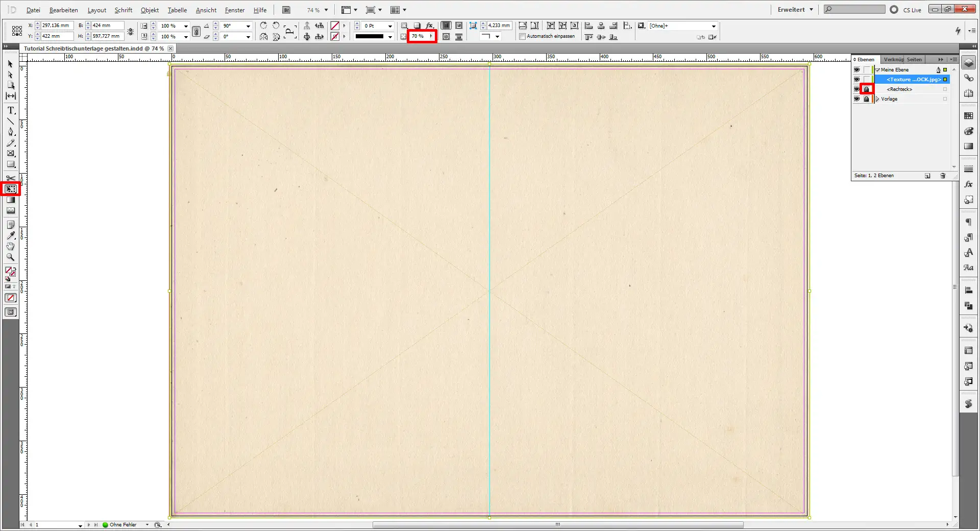The image size is (980, 531).
Task: Open the document zoom level dropdown
Action: pos(325,10)
